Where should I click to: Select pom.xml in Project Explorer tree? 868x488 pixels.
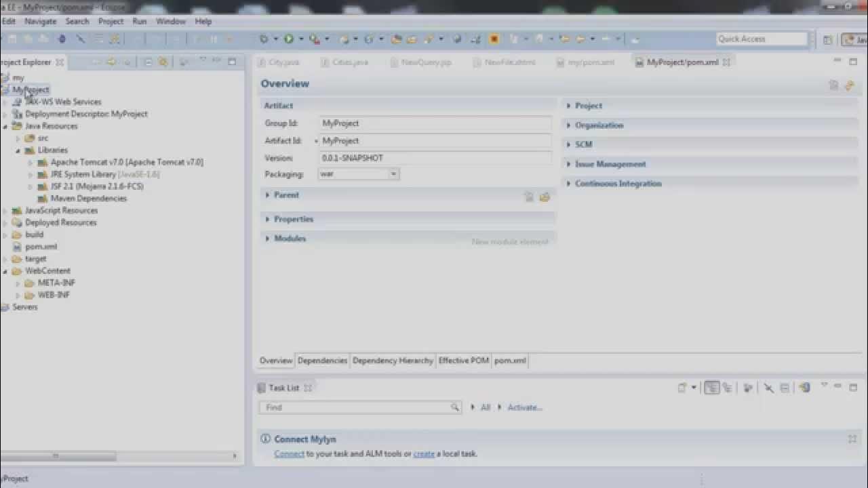point(41,247)
